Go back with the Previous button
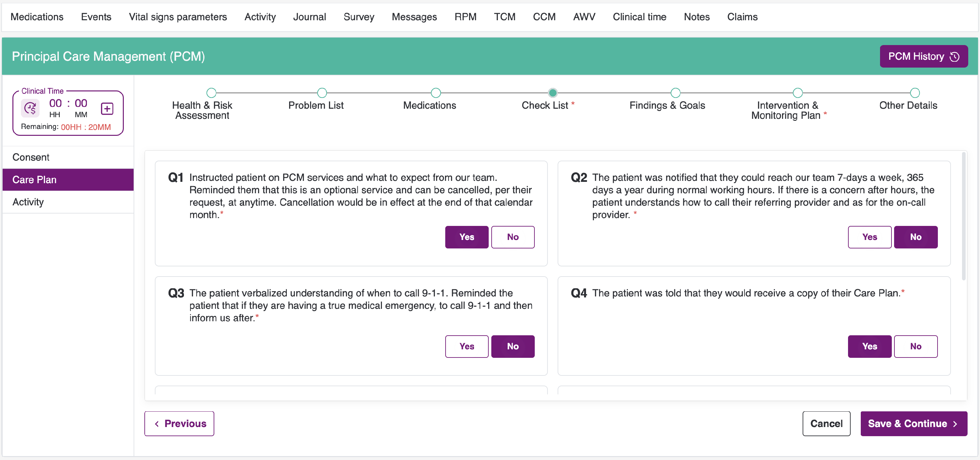 point(179,423)
